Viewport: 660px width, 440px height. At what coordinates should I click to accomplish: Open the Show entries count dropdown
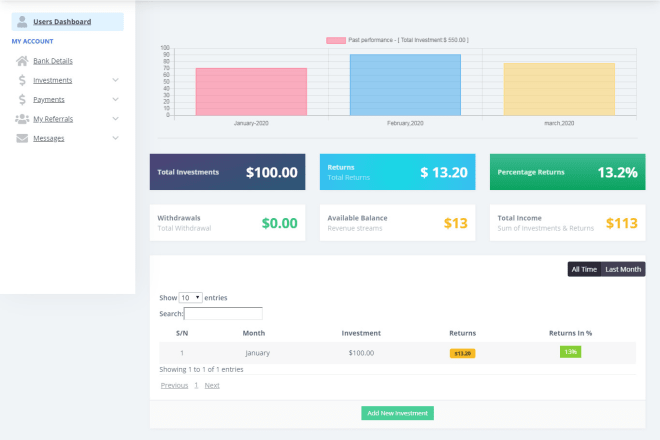190,298
